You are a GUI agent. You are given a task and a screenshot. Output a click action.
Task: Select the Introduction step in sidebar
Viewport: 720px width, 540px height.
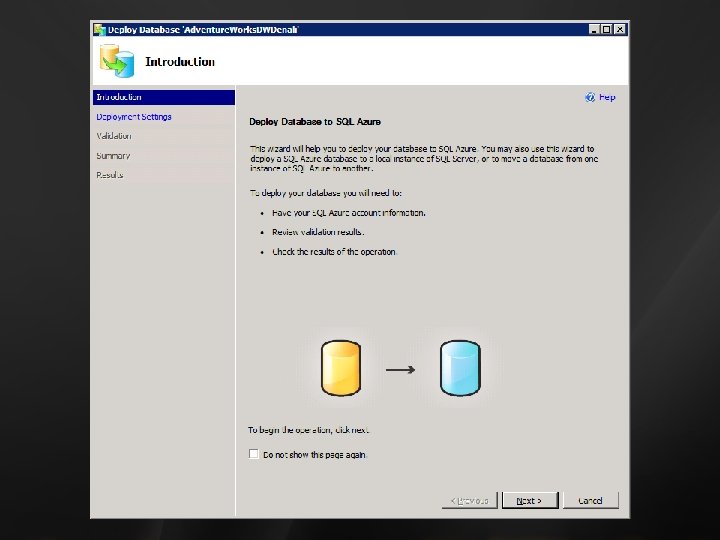(164, 97)
